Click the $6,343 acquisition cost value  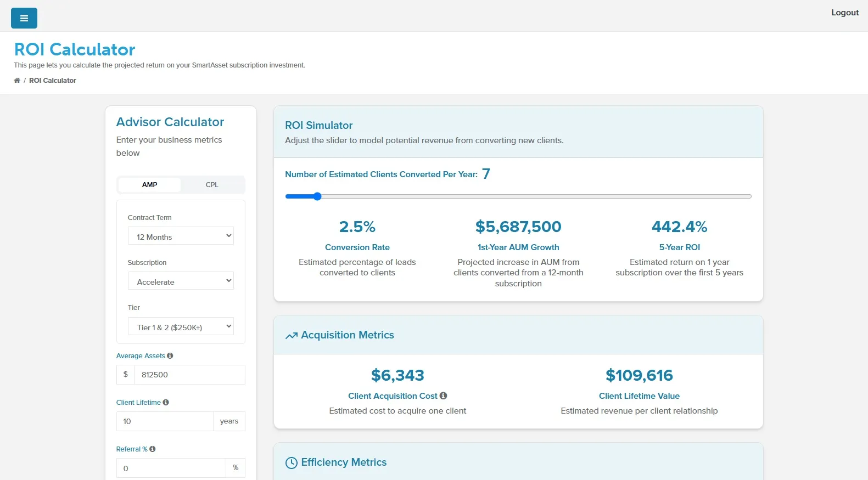(397, 375)
